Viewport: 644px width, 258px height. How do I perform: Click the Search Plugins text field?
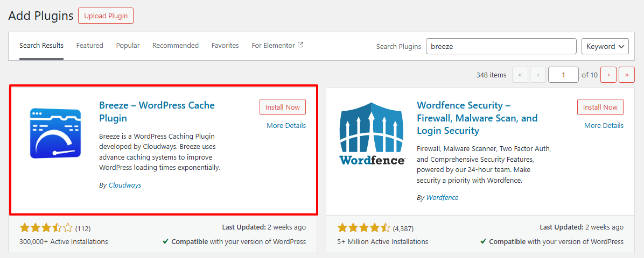click(501, 46)
